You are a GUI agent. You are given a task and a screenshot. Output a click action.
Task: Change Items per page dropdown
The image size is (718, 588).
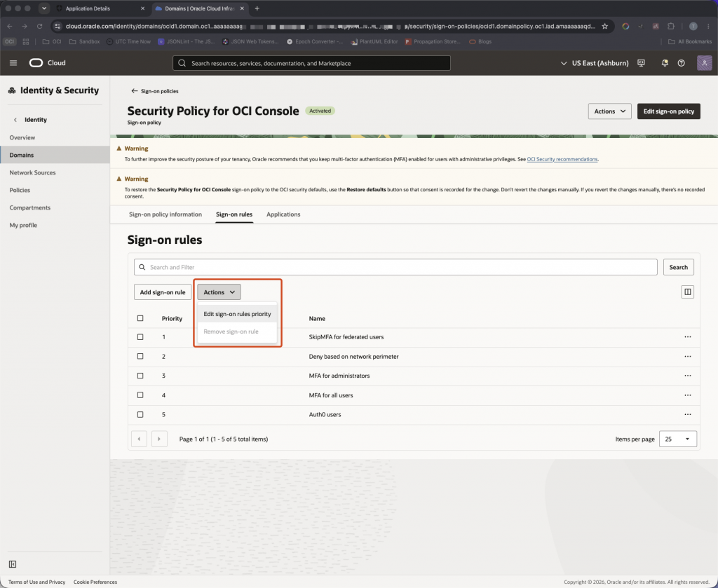click(678, 439)
